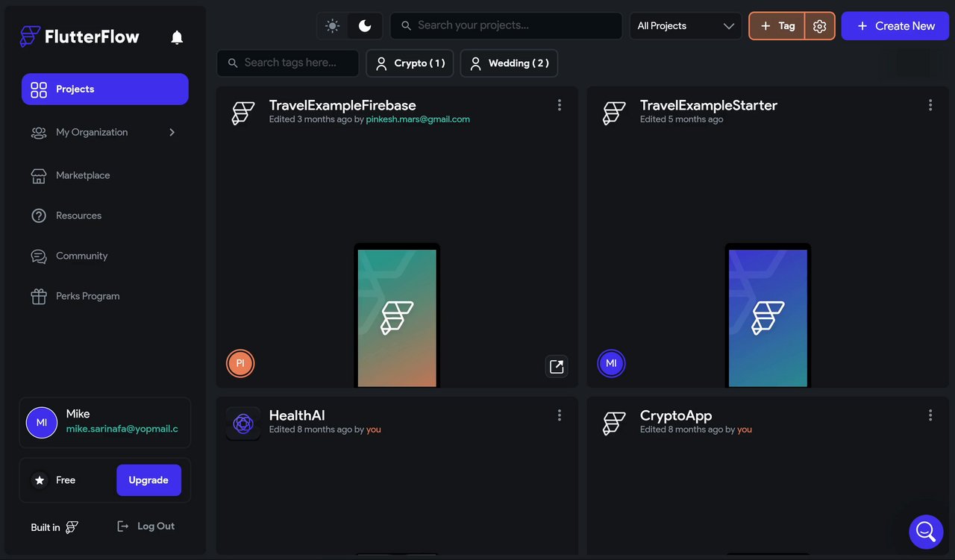Click the person icon on Wedding tag

point(475,63)
